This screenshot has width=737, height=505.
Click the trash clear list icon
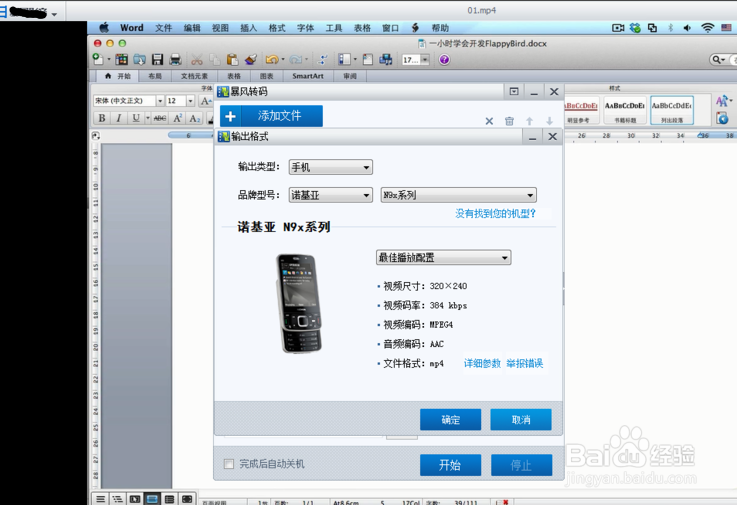click(509, 121)
